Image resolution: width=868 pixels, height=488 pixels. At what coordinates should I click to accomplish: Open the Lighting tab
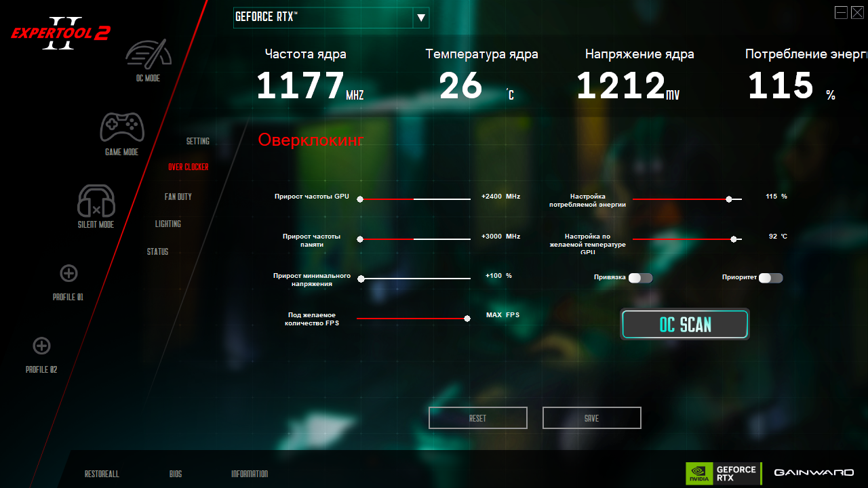[168, 224]
